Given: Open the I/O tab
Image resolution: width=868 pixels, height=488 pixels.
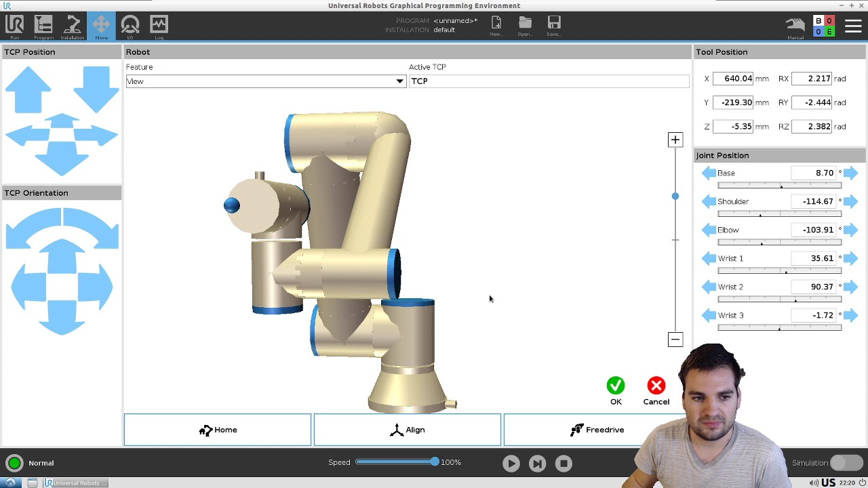Looking at the screenshot, I should [130, 26].
